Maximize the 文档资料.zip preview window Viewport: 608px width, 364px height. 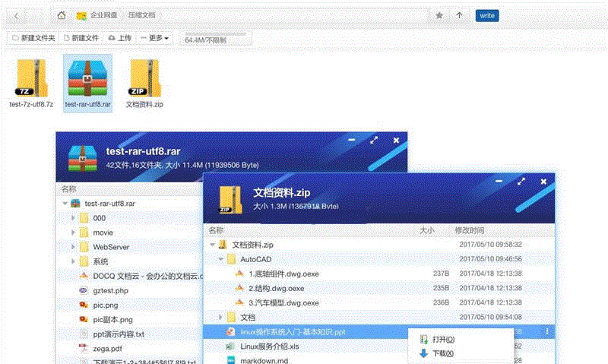coord(521,182)
